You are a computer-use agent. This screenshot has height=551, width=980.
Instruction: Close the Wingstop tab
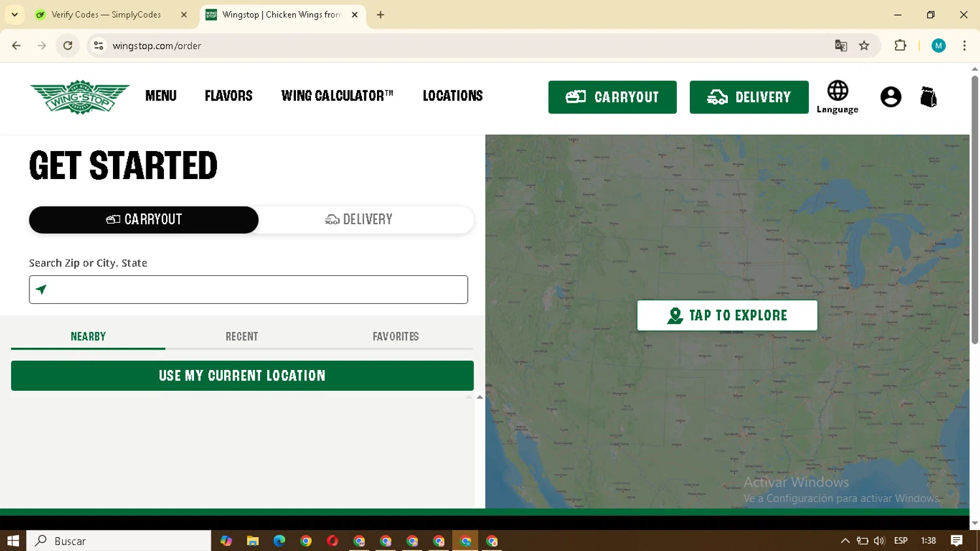click(x=355, y=14)
